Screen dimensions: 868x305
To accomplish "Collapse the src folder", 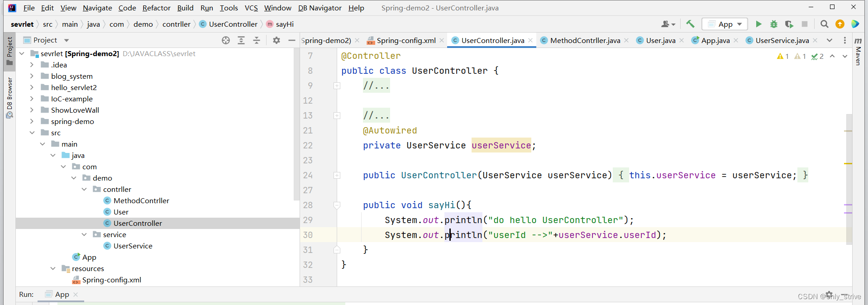I will (x=32, y=133).
